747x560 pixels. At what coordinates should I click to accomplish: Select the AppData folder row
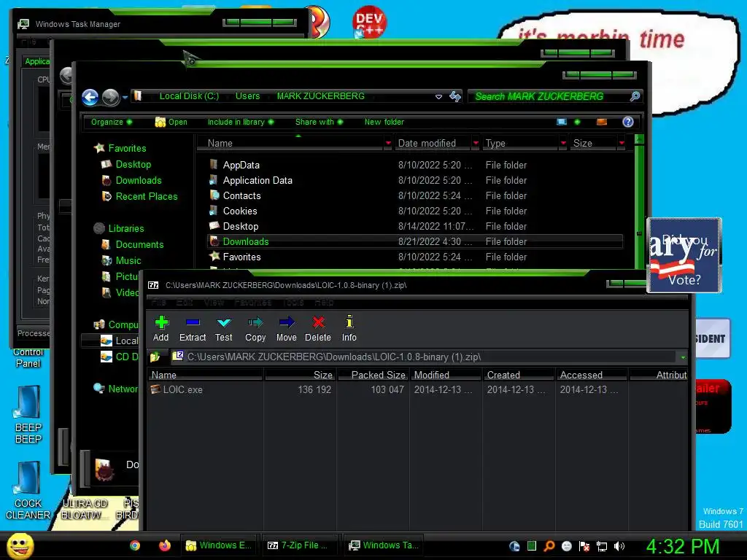(414, 166)
